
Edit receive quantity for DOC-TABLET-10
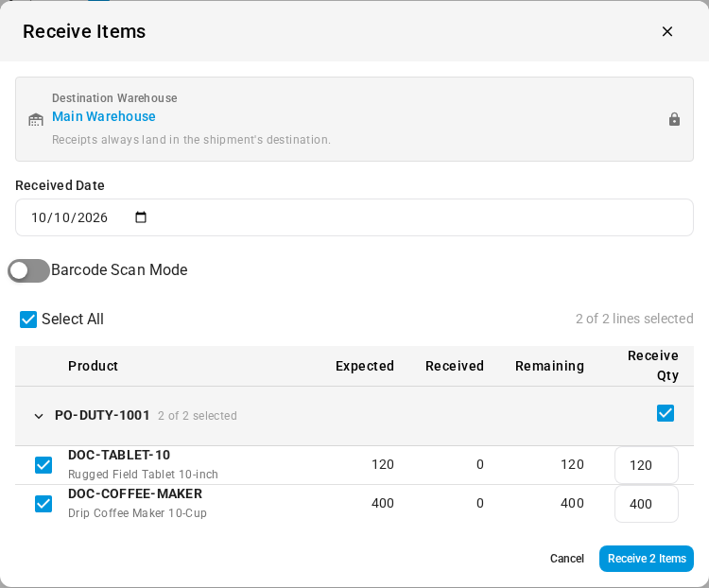pos(647,465)
